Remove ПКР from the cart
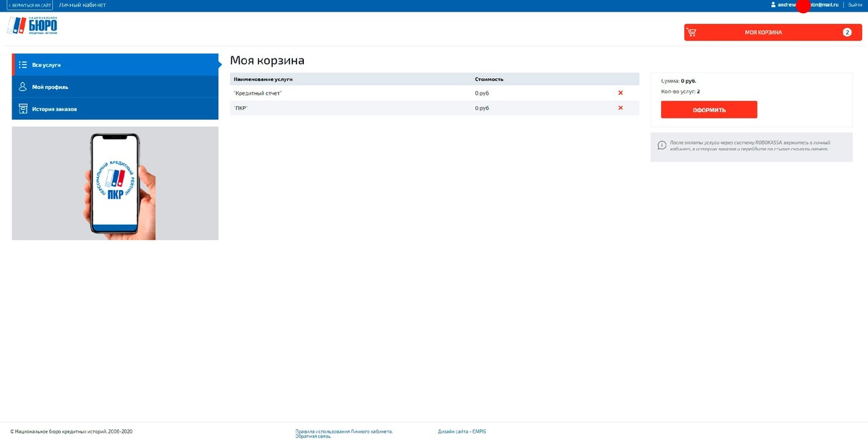Screen dimensions: 868x448 click(621, 108)
